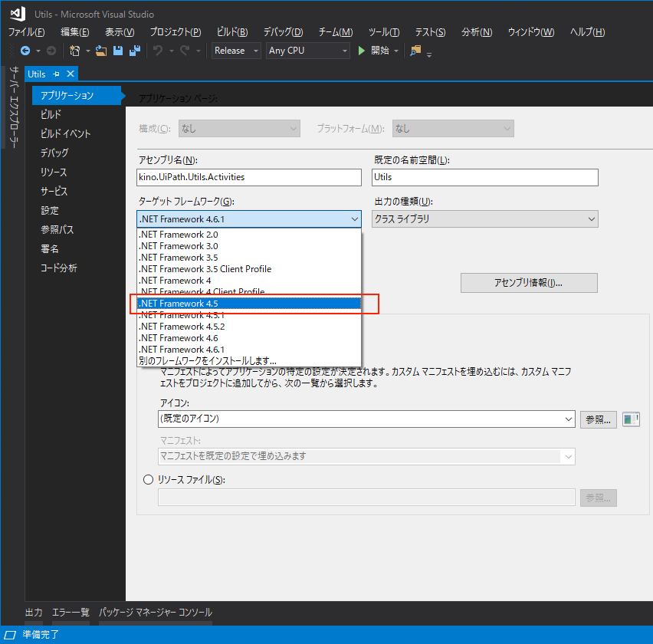Click the navigate backward arrow icon

point(25,51)
